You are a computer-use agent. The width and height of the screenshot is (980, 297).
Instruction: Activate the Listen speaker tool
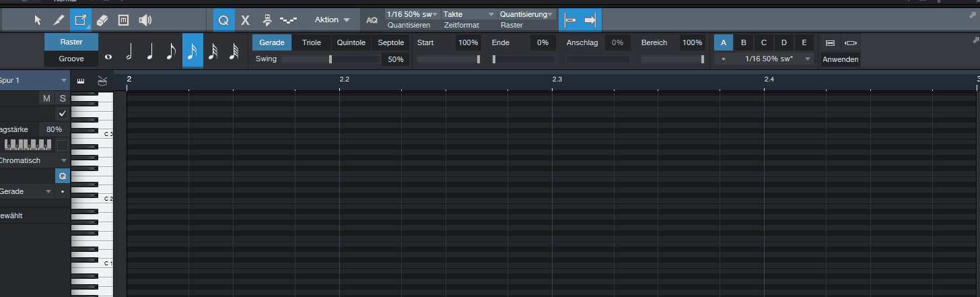coord(145,20)
